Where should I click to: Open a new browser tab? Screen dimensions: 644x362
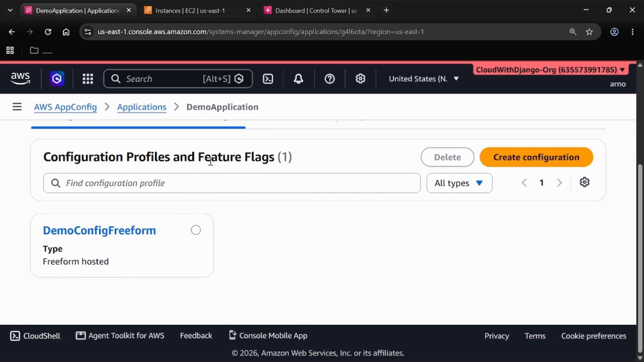point(386,10)
